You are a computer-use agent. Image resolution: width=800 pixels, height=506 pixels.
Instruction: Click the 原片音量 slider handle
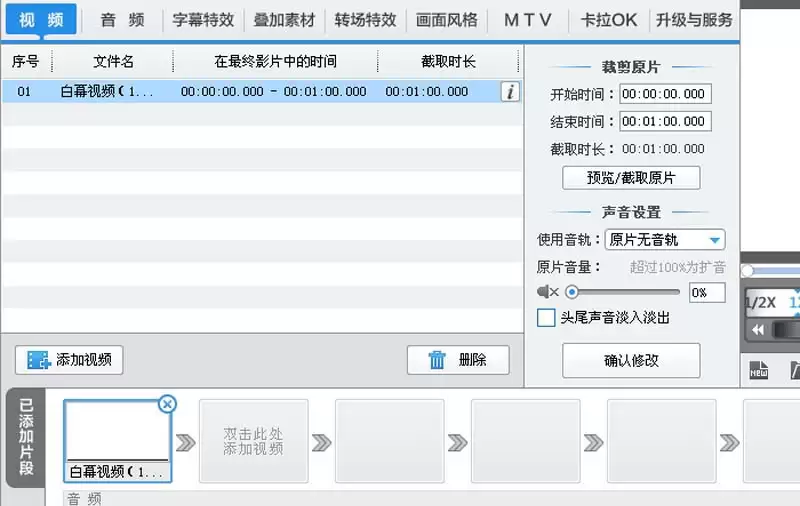click(x=572, y=292)
